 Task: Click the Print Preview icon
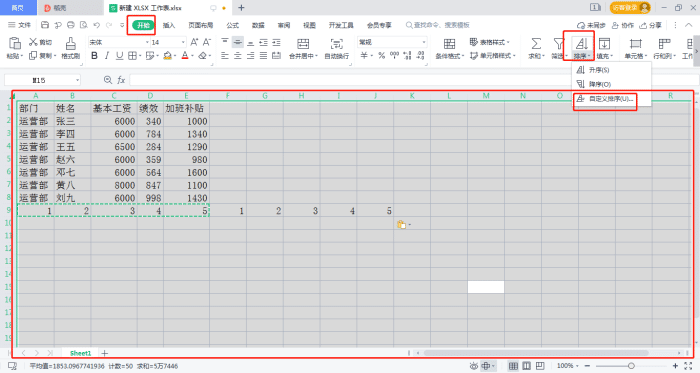pyautogui.click(x=83, y=25)
